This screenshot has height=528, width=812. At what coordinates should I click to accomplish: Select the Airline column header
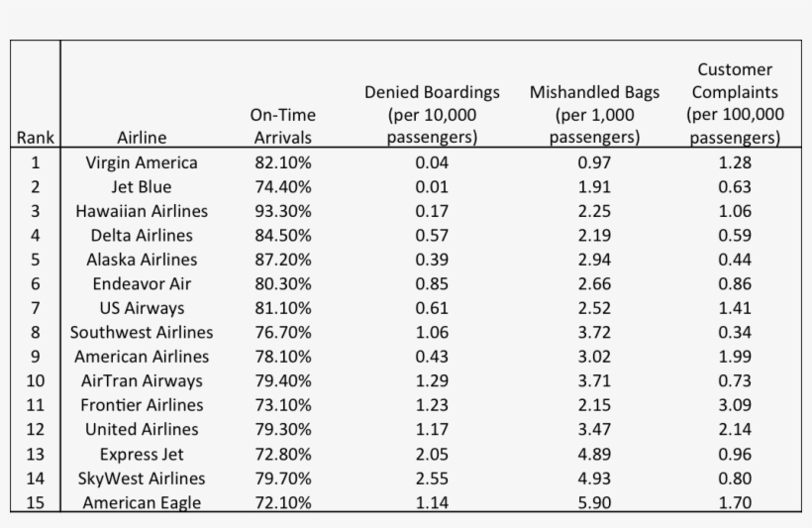pos(142,138)
